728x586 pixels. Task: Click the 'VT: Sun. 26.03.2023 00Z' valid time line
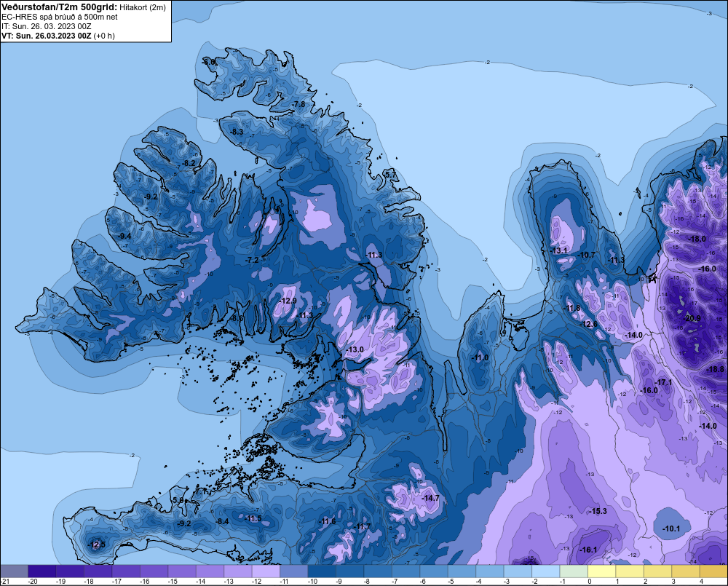pos(46,36)
